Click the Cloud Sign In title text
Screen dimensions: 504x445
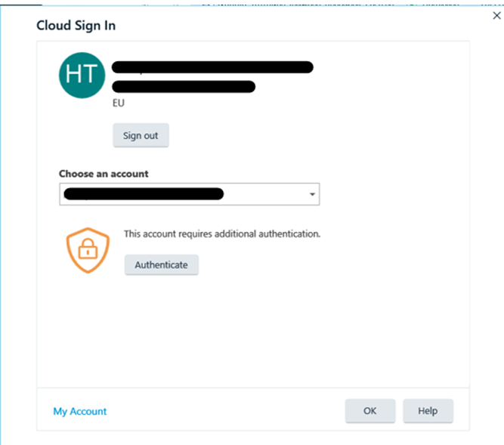point(76,26)
